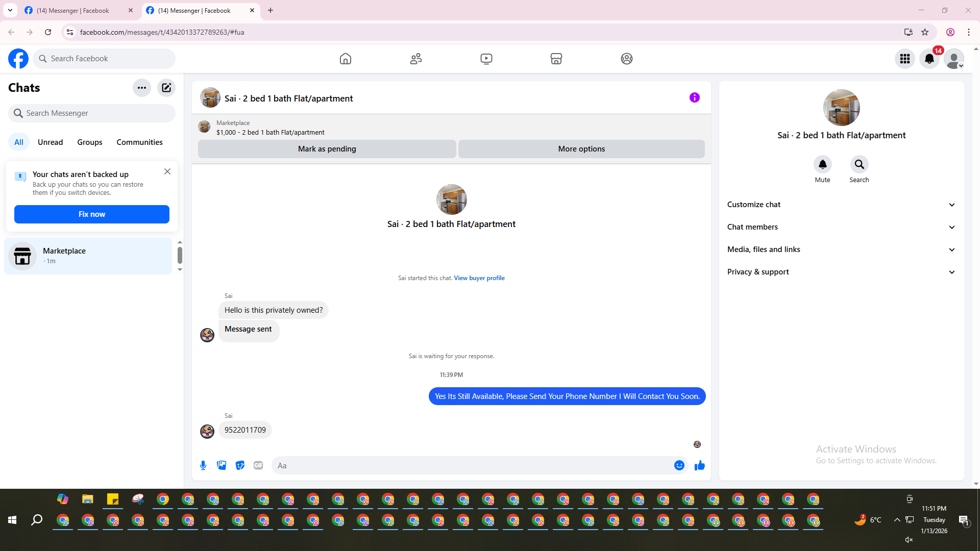Switch to the Communities tab
Image resolution: width=980 pixels, height=551 pixels.
pyautogui.click(x=139, y=142)
